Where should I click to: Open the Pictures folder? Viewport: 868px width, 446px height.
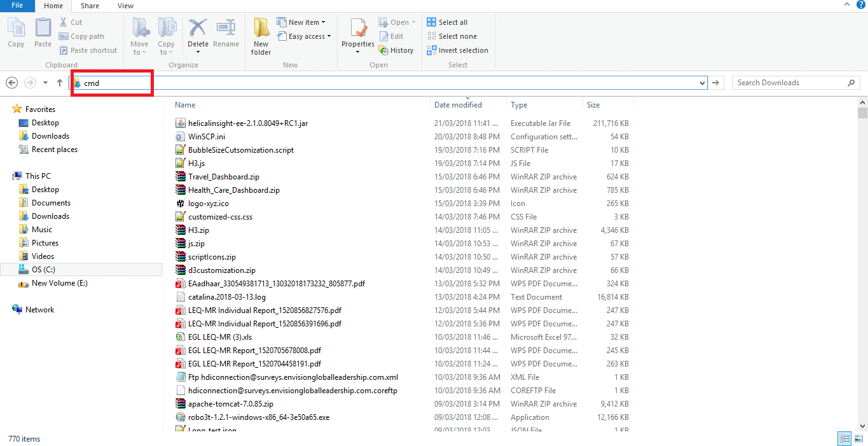pos(45,243)
